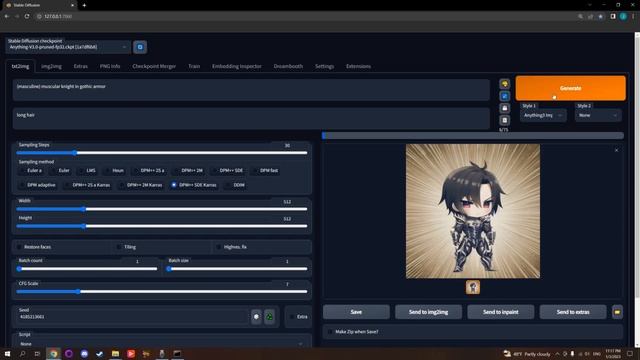This screenshot has width=640, height=360.
Task: Go back in browser history
Action: click(x=7, y=16)
